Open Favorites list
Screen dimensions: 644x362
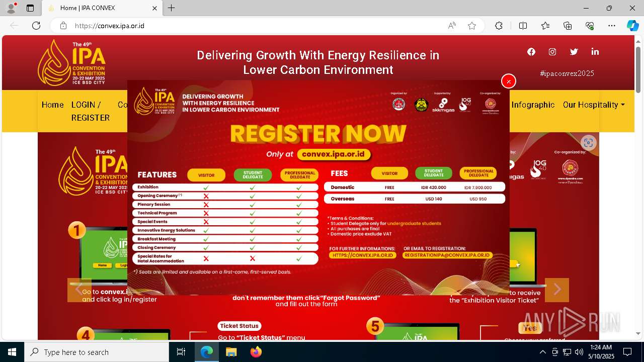coord(545,26)
